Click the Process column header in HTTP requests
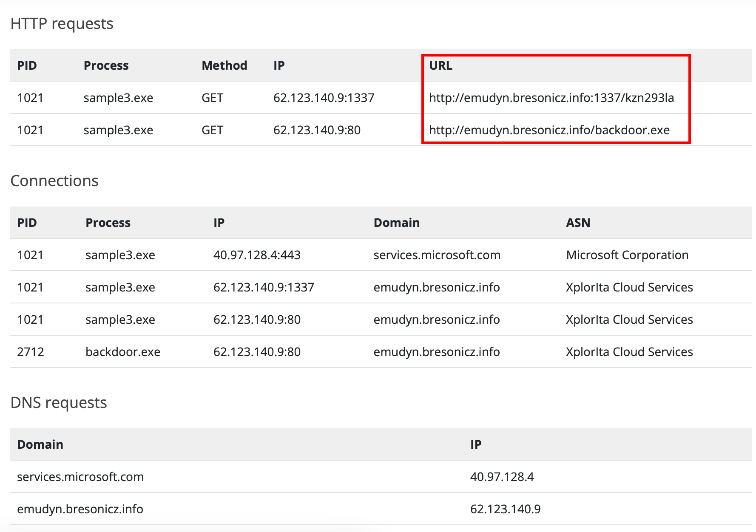756x532 pixels. (106, 65)
